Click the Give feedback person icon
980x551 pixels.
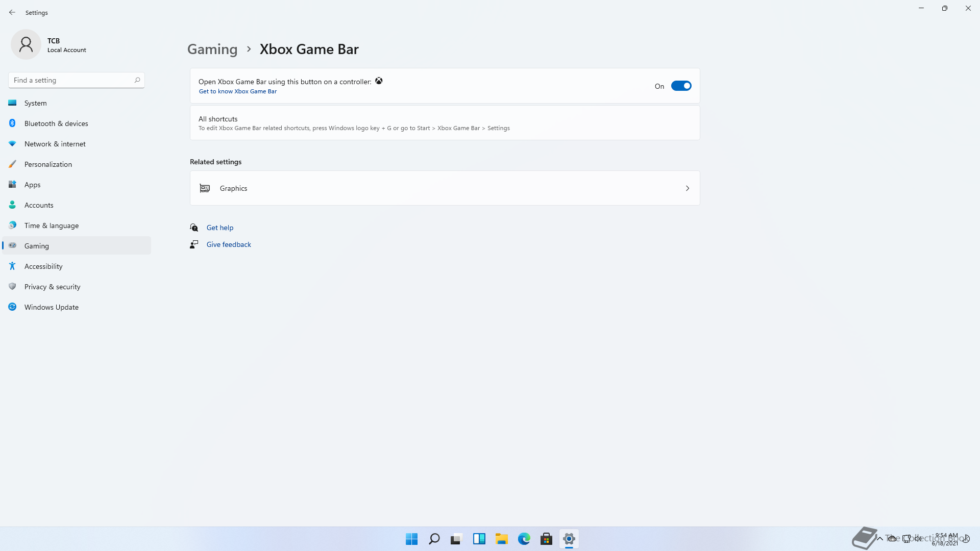194,244
